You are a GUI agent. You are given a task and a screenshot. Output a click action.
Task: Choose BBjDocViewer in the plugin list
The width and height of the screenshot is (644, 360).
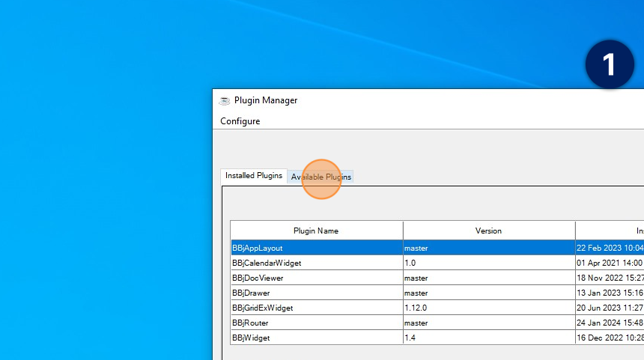[x=316, y=278]
